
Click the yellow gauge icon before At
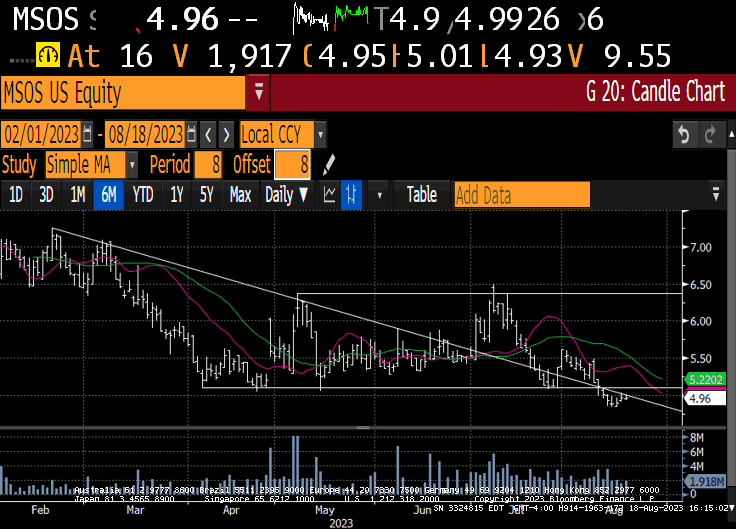47,54
